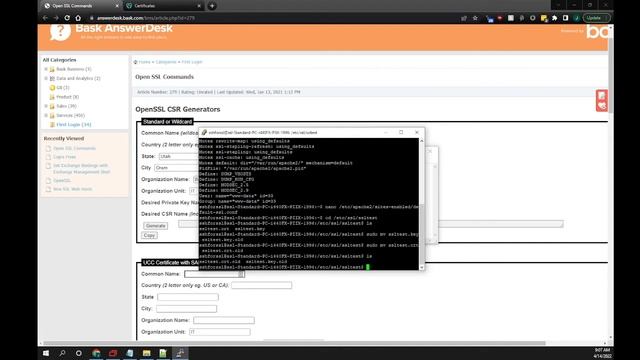Bookmark this page with the star icon
Image resolution: width=640 pixels, height=360 pixels.
[x=475, y=18]
